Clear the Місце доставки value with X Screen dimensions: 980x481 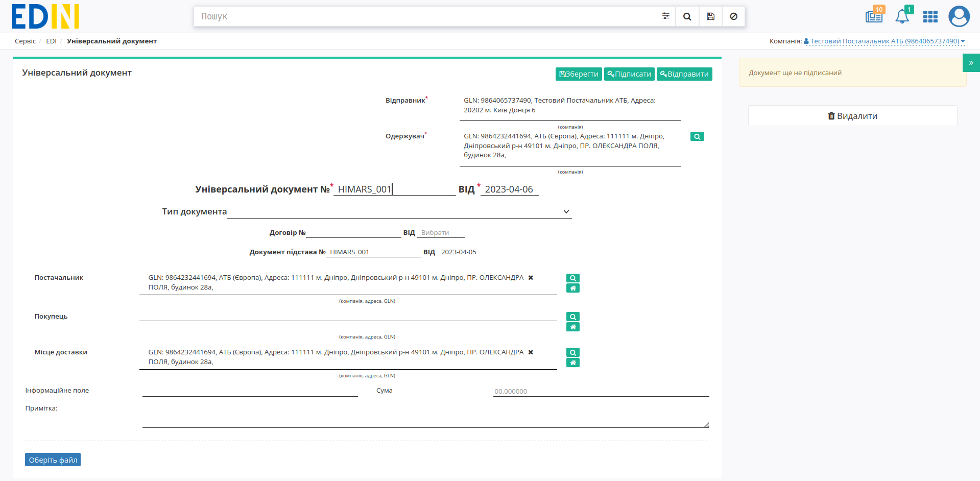coord(531,352)
